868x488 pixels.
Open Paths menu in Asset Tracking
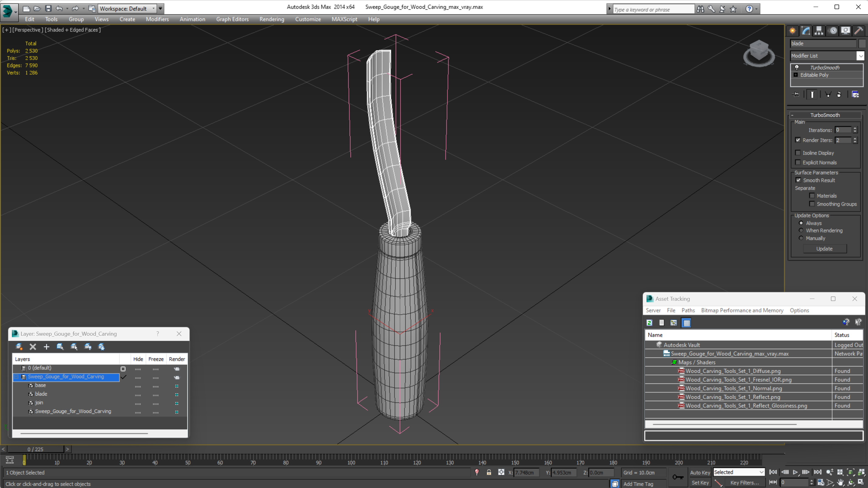coord(688,310)
